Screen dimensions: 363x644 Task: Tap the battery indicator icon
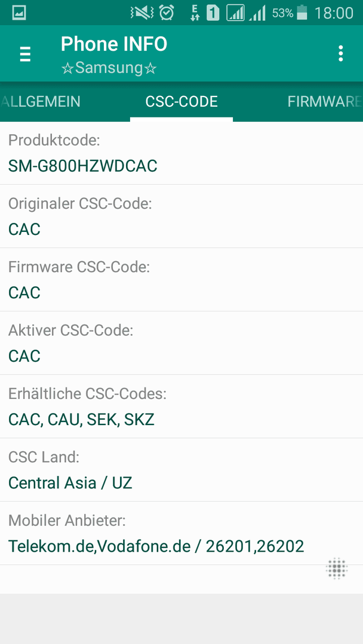(302, 13)
